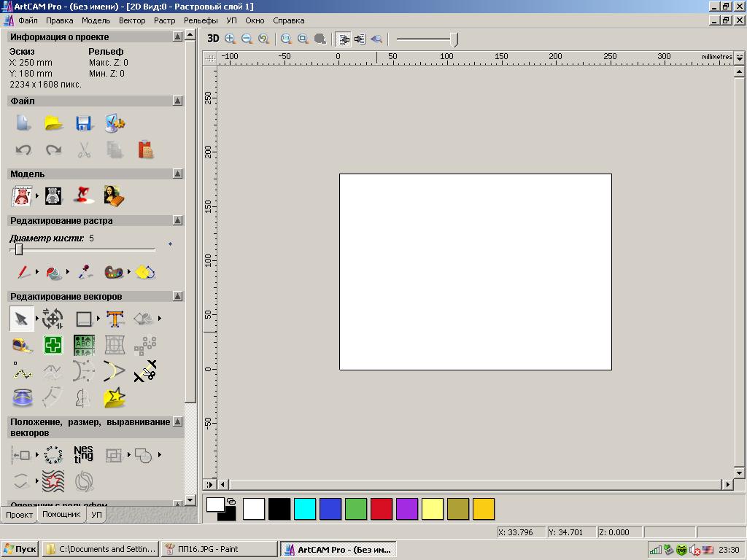Switch to the УП tab at the bottom
Image resolution: width=747 pixels, height=560 pixels.
pyautogui.click(x=96, y=515)
